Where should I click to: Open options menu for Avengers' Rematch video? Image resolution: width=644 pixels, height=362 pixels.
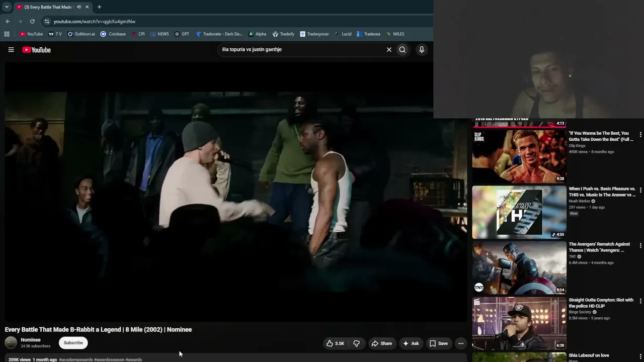640,245
